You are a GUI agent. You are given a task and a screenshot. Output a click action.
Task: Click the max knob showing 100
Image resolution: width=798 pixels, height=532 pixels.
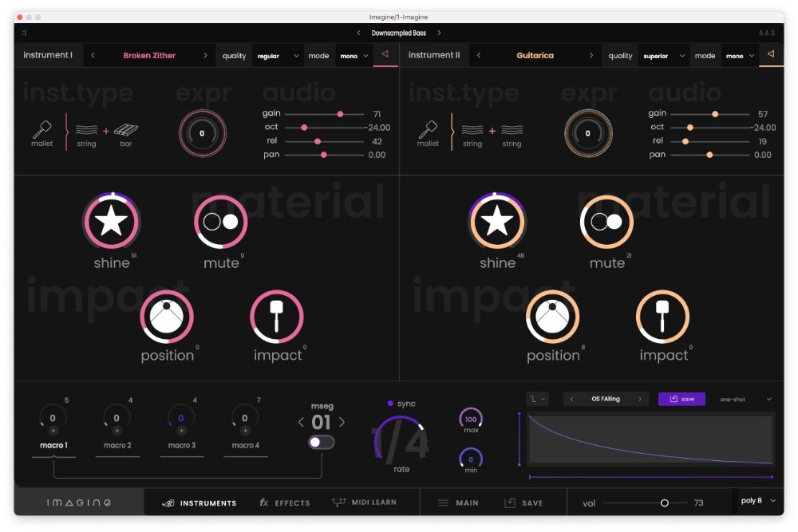point(471,419)
